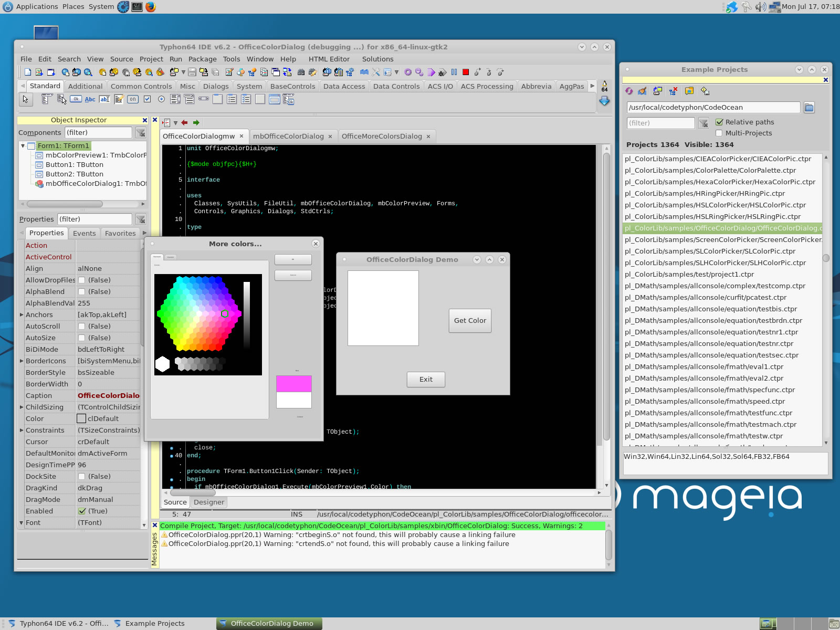Toggle the AlphaBlend property checkbox
The width and height of the screenshot is (840, 630).
point(81,292)
